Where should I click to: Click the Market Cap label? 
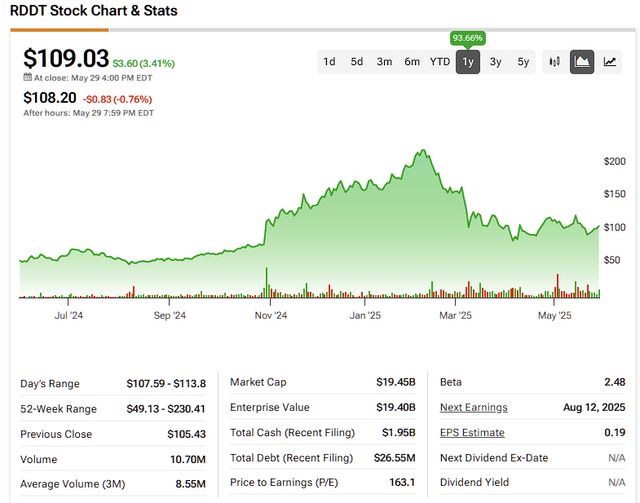258,382
